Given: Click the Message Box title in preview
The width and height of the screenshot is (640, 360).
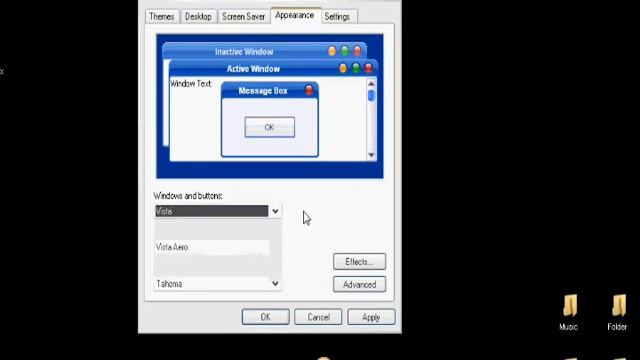Looking at the screenshot, I should (x=263, y=91).
